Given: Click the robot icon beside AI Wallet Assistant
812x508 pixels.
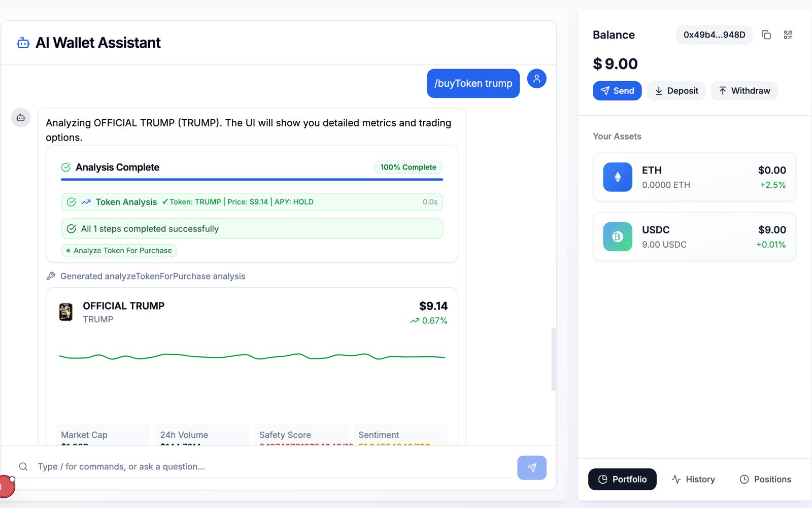Looking at the screenshot, I should coord(23,43).
